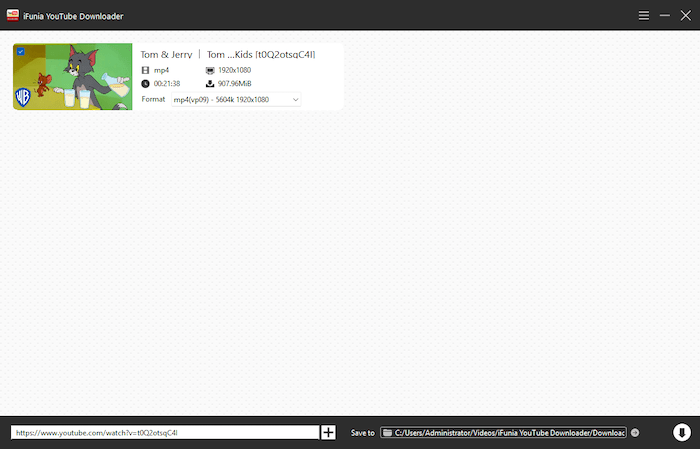Click the add URL plus button

pos(328,432)
